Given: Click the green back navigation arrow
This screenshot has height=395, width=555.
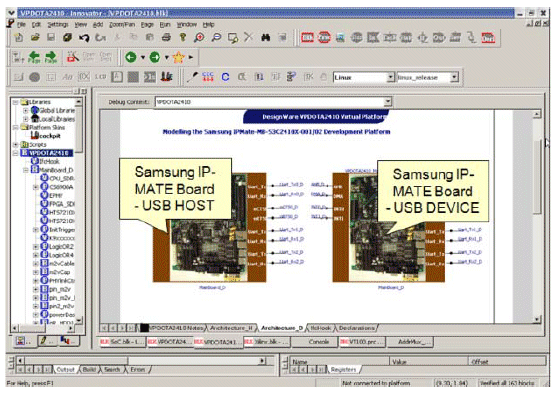Looking at the screenshot, I should click(x=131, y=57).
